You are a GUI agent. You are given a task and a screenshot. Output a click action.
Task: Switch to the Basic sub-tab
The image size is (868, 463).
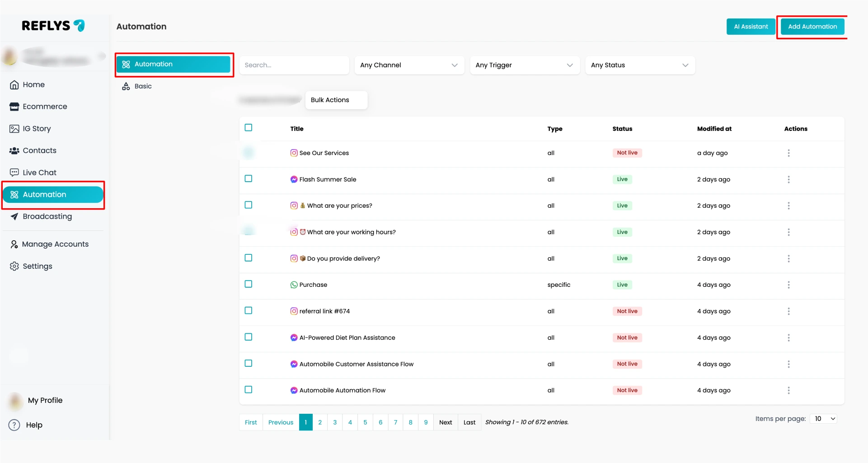[x=143, y=86]
